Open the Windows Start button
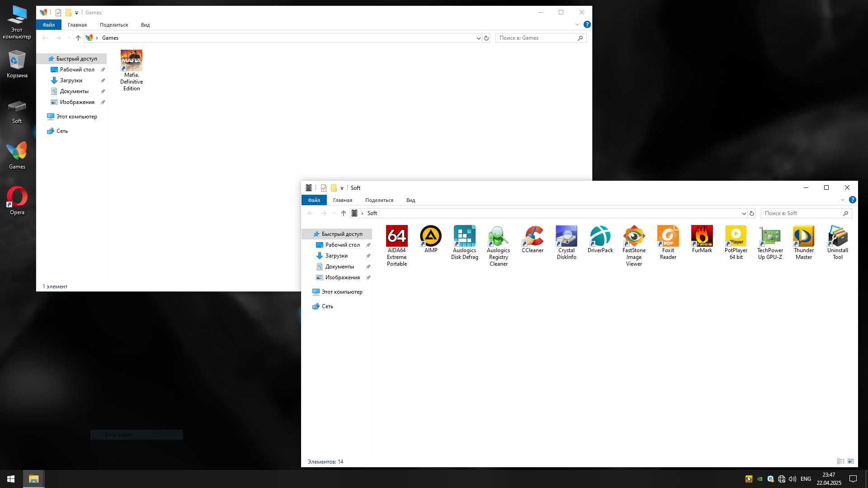Screen dimensions: 868x488 point(11,479)
